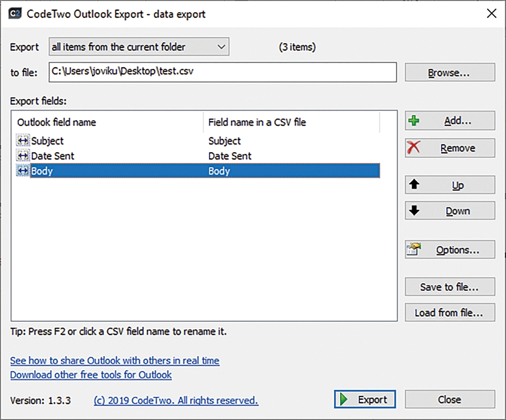Screen dimensions: 506x420
Task: Open the 2019 CodeTwo copyright link
Action: click(176, 400)
